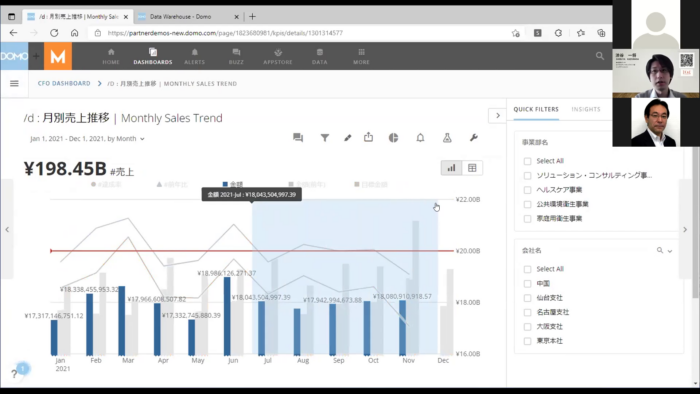
Task: Open browser collections icon
Action: tap(601, 33)
